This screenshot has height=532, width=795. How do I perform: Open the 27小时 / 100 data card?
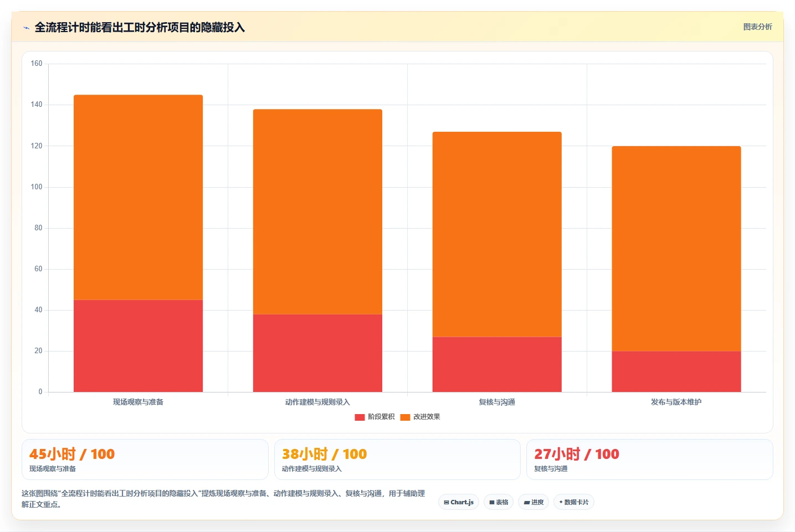point(649,459)
